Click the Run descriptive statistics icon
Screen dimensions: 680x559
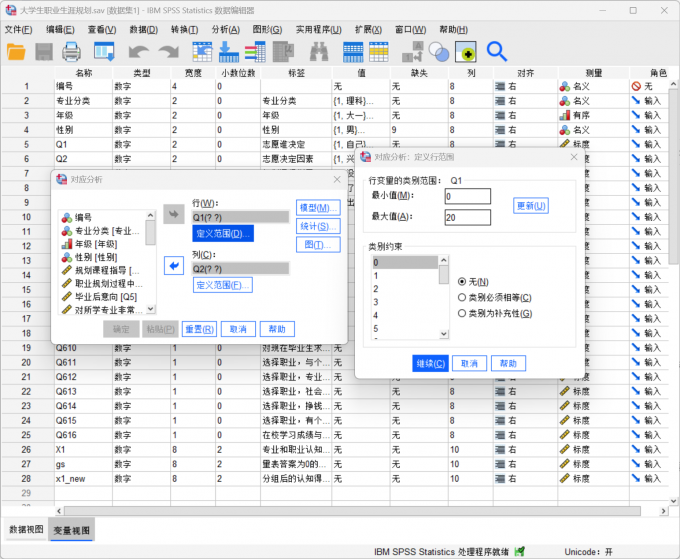(284, 52)
